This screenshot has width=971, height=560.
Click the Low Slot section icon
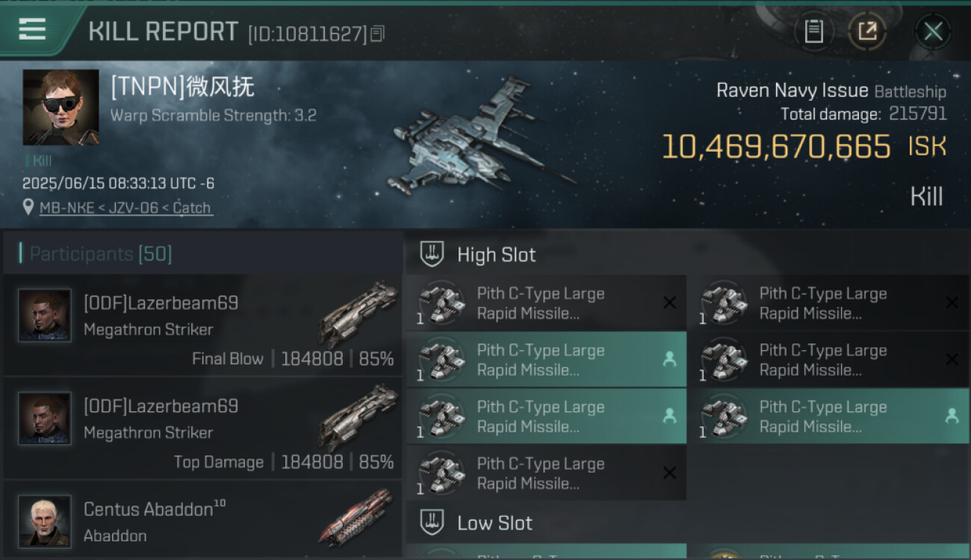pyautogui.click(x=432, y=523)
